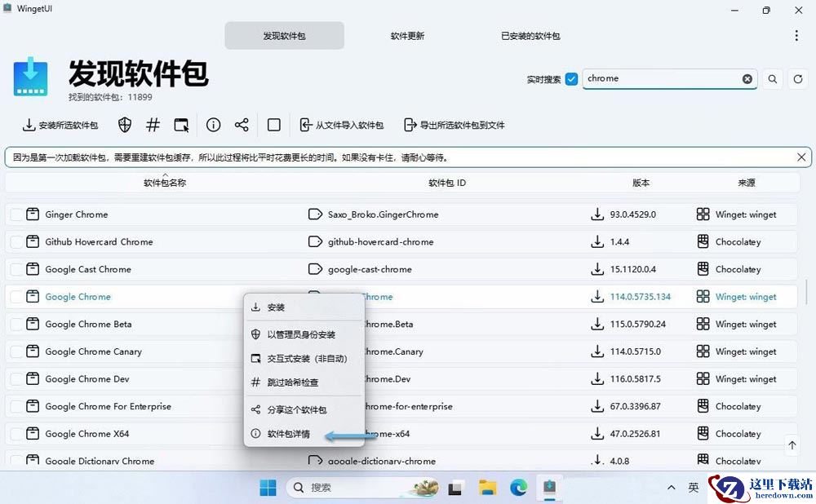Check the Google Chrome Dev checkbox
The height and width of the screenshot is (504, 816).
[x=16, y=379]
